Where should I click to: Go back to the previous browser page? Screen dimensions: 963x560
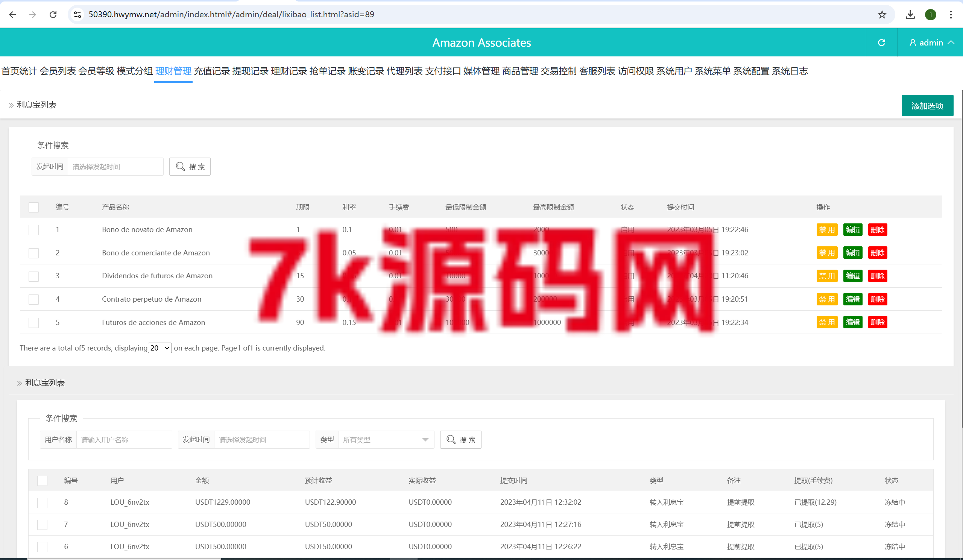tap(13, 15)
